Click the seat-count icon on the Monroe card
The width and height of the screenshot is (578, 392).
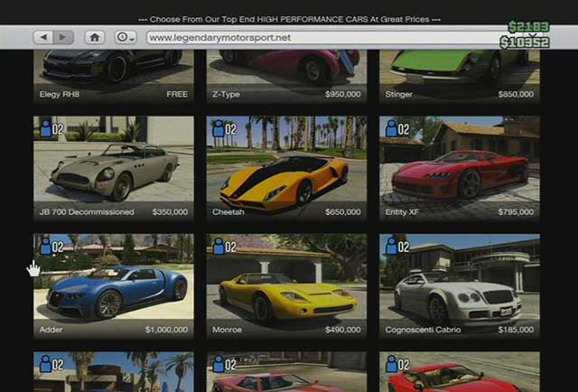click(224, 247)
